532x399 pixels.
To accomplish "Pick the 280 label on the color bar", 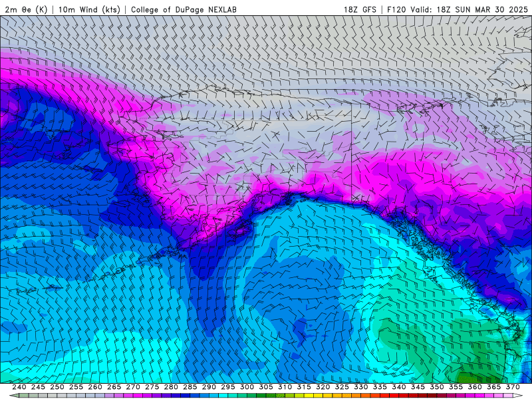I will pos(171,387).
